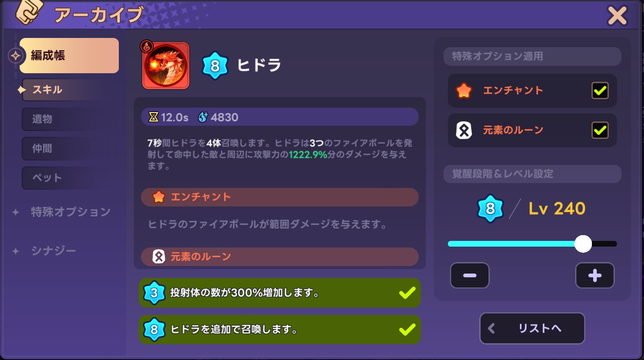
Task: Click the archive fist logo icon
Action: pyautogui.click(x=29, y=12)
